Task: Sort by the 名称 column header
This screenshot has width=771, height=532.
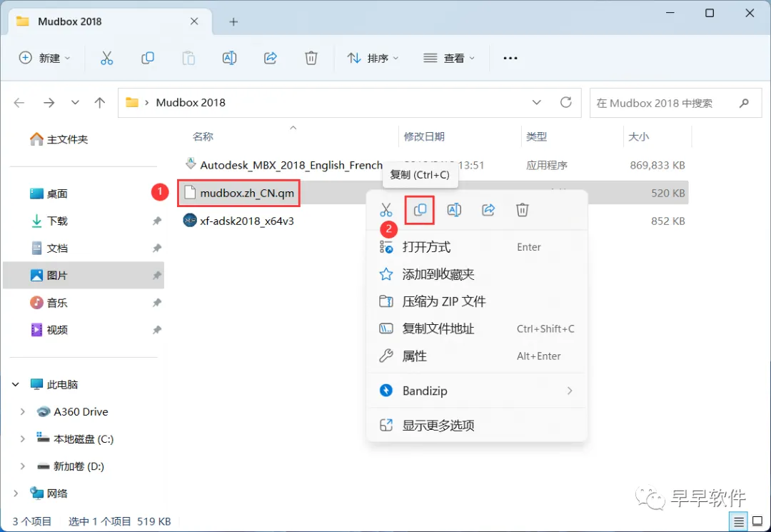Action: pyautogui.click(x=203, y=136)
